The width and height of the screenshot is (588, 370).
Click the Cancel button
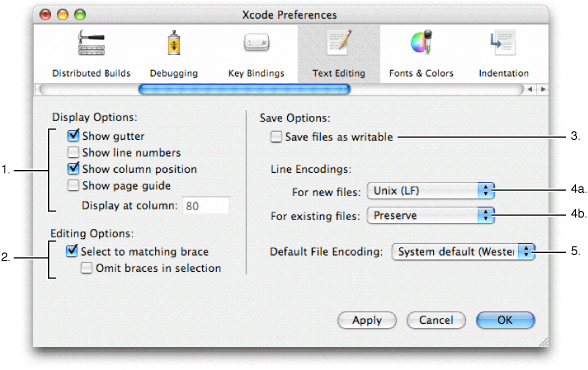tap(436, 320)
